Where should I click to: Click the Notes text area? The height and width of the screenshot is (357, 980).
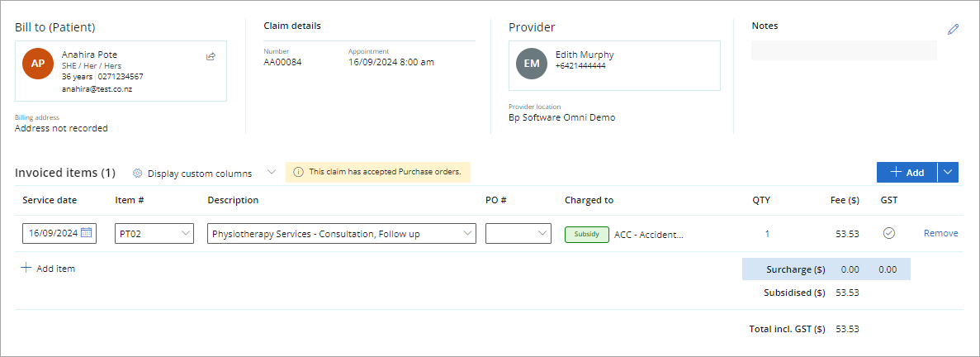pyautogui.click(x=844, y=50)
